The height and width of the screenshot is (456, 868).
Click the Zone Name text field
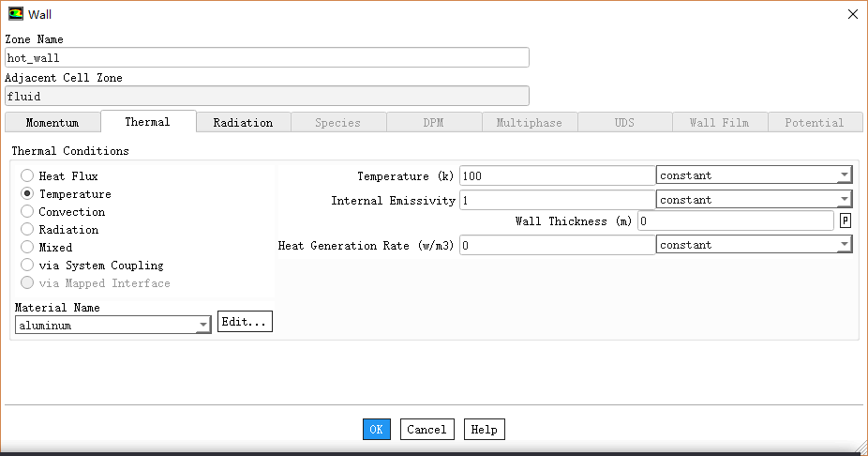tap(267, 58)
